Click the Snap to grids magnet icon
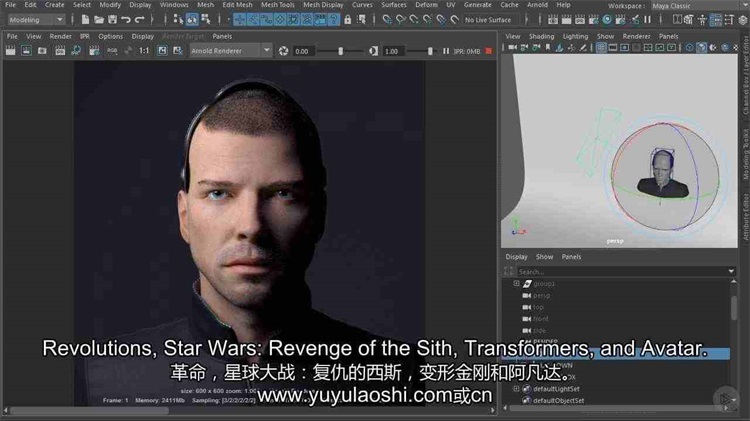The width and height of the screenshot is (750, 421). pos(387,20)
